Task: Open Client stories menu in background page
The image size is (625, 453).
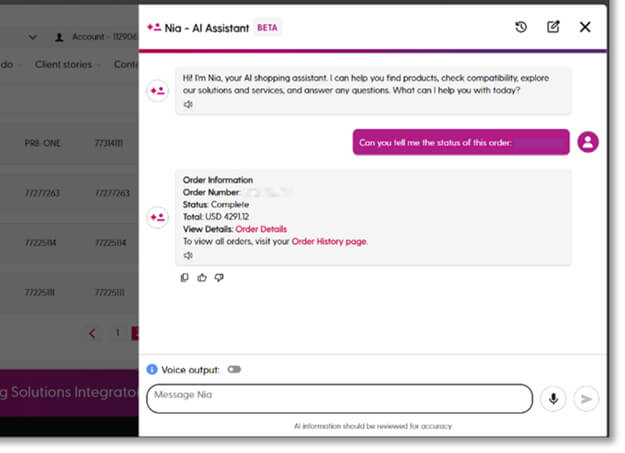Action: pyautogui.click(x=63, y=64)
